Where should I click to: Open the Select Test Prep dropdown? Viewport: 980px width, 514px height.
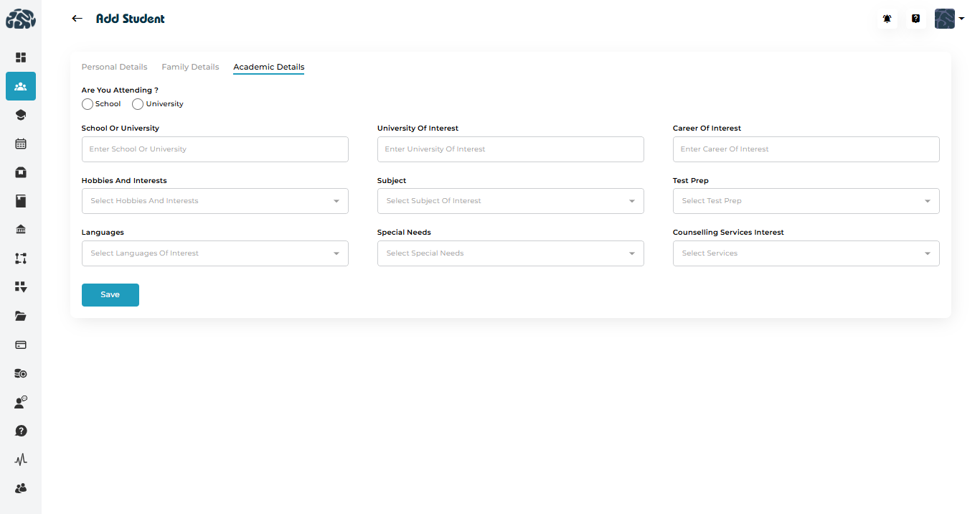pos(806,201)
